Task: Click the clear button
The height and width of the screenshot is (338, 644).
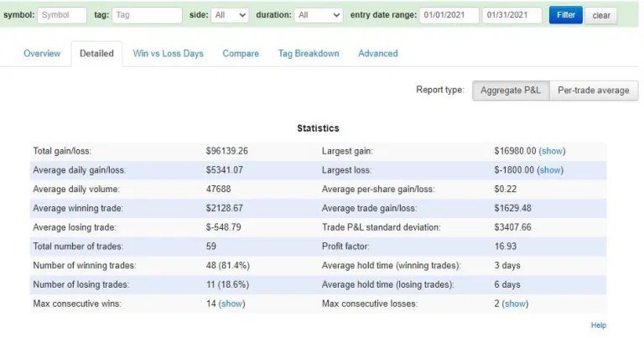Action: point(601,16)
